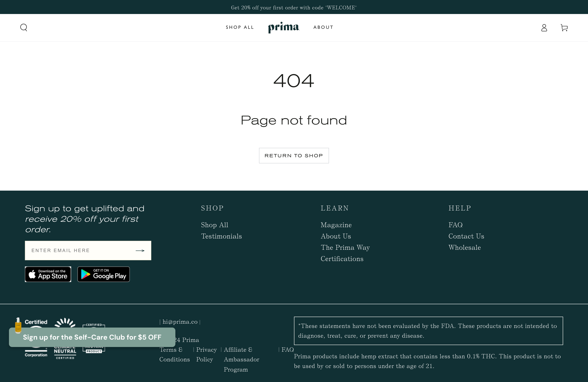Image resolution: width=588 pixels, height=382 pixels.
Task: Open the Magazine page
Action: coord(336,225)
